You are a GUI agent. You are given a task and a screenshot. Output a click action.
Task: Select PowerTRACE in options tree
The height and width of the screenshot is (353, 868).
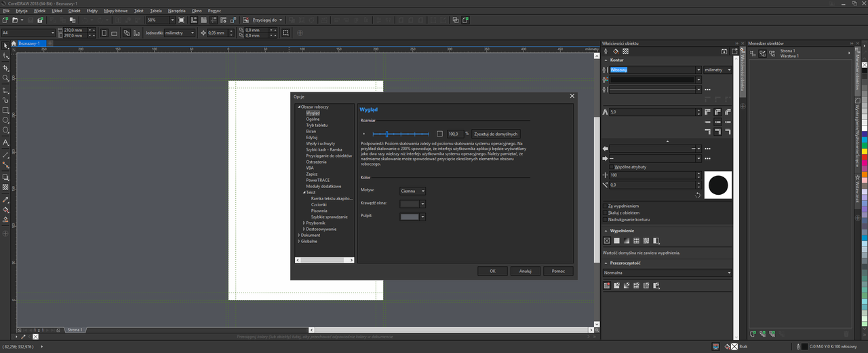click(x=317, y=180)
